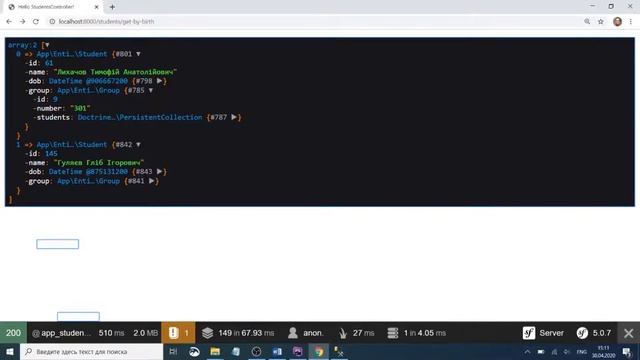Open the log warnings panel with exclamation icon
This screenshot has height=360, width=640.
coord(178,333)
